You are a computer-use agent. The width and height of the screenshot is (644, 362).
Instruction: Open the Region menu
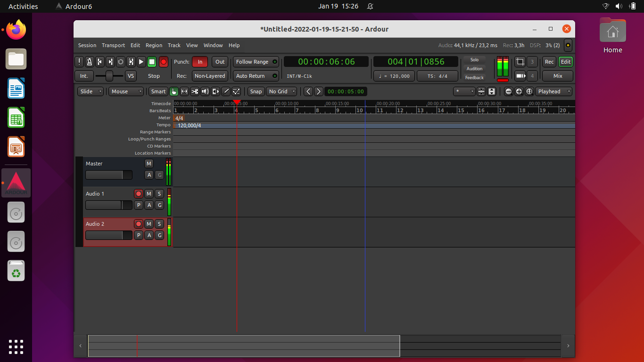tap(154, 45)
